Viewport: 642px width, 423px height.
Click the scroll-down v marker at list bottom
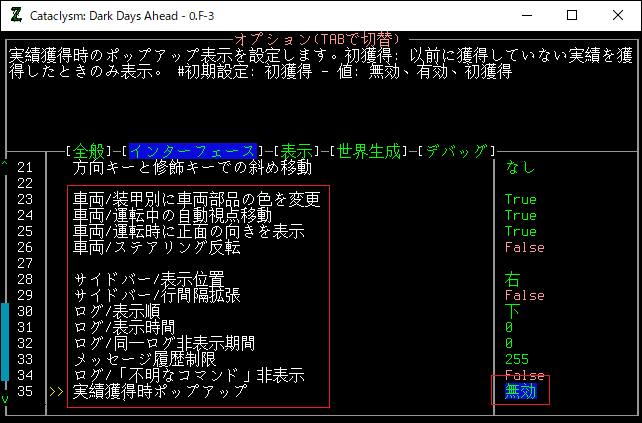tap(5, 399)
